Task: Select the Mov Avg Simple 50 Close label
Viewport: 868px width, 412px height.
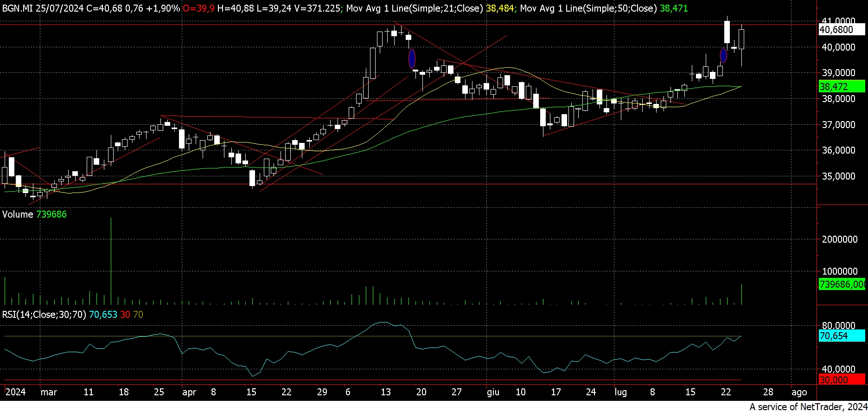Action: pos(588,8)
